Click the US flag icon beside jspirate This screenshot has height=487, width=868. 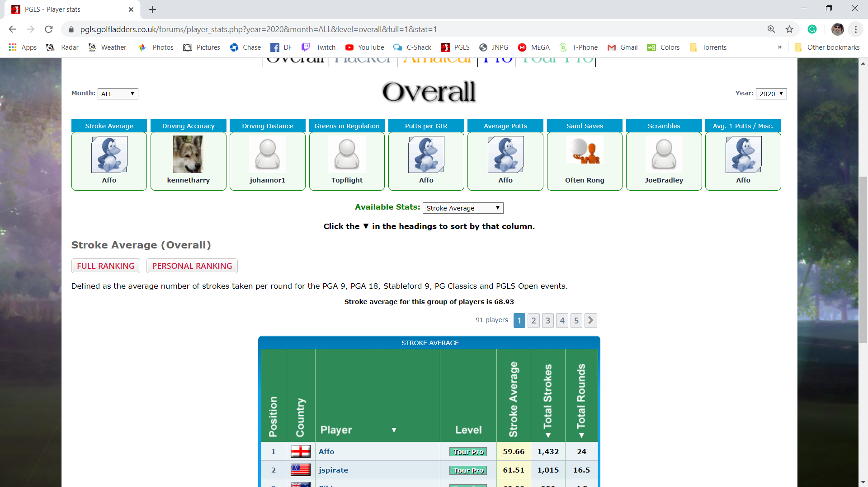[300, 470]
